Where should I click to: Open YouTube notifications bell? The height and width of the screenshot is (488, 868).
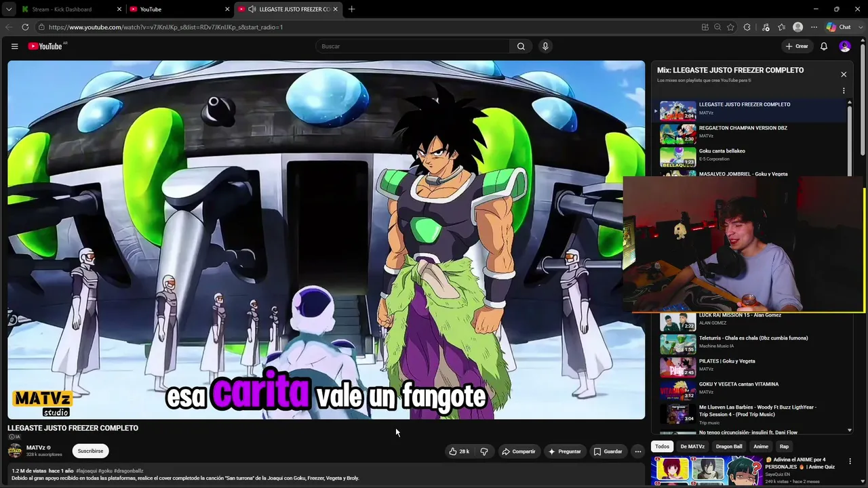tap(824, 46)
